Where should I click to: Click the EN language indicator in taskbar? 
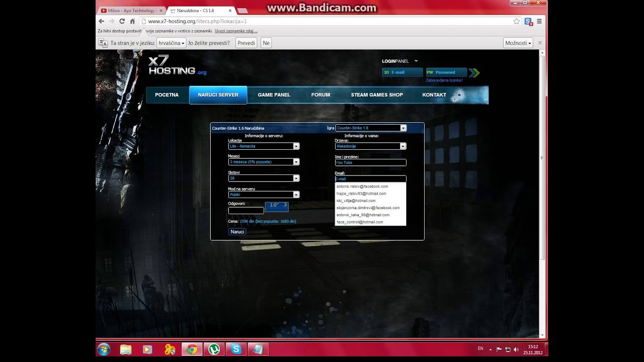click(480, 348)
